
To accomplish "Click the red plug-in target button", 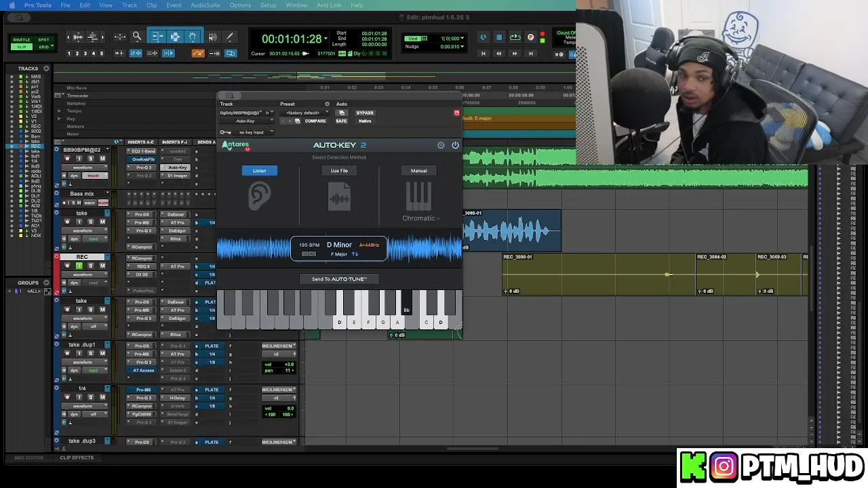I will (x=456, y=113).
